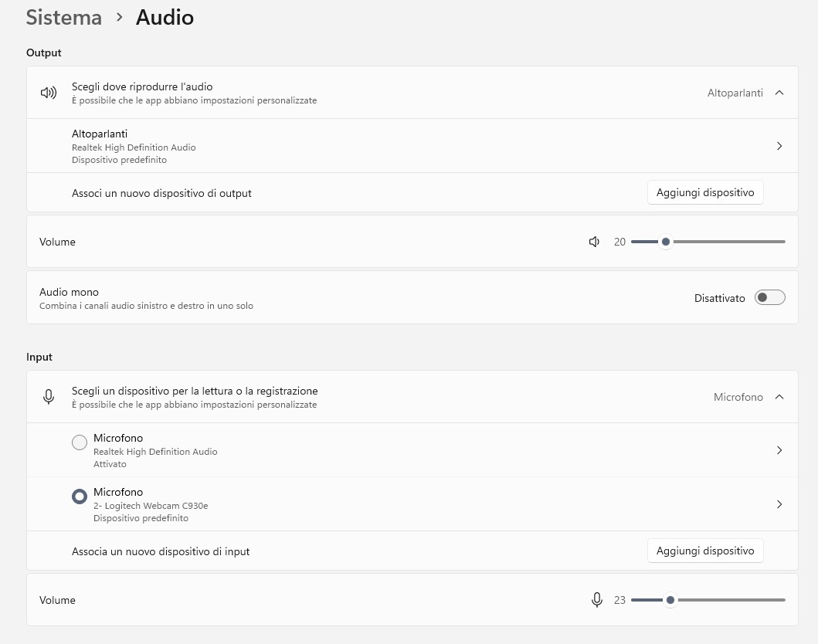Click 'Associ un nuovo dispositivo di output' text
818x644 pixels.
point(161,194)
